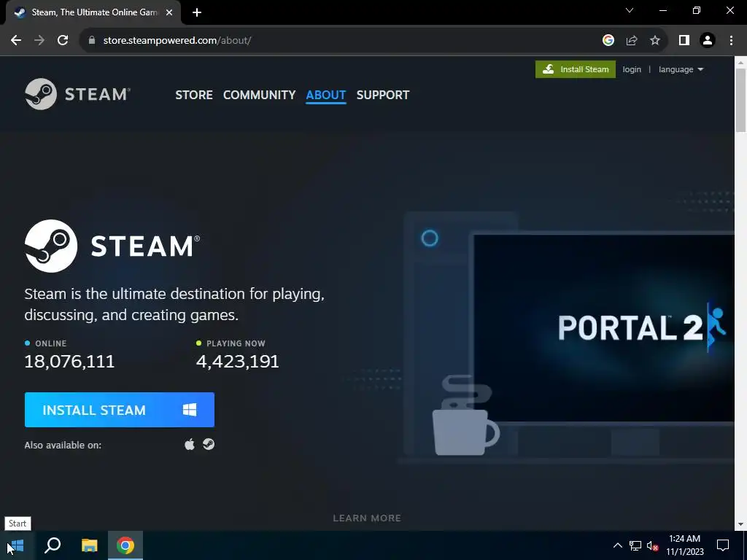Click LEARN MORE at the page bottom
The height and width of the screenshot is (560, 747).
(367, 518)
